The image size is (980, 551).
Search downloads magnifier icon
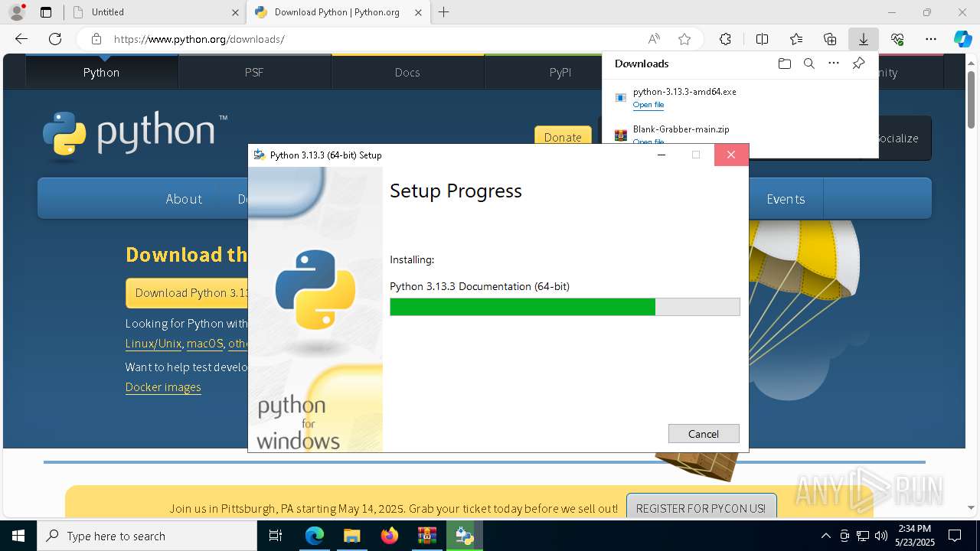808,64
